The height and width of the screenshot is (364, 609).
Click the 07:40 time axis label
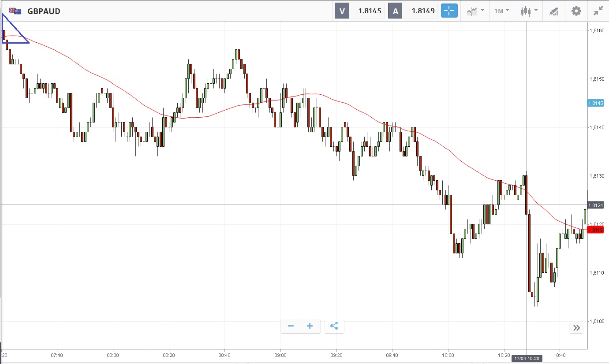(57, 355)
